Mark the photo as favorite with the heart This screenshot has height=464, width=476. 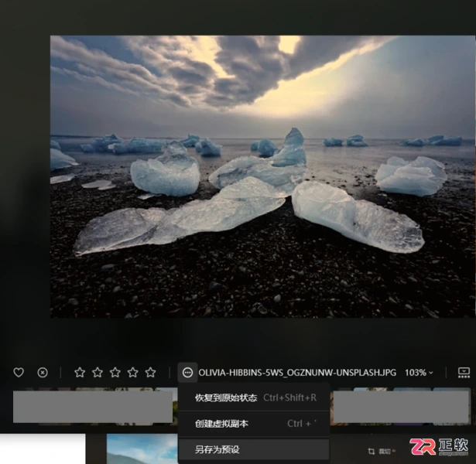click(19, 373)
